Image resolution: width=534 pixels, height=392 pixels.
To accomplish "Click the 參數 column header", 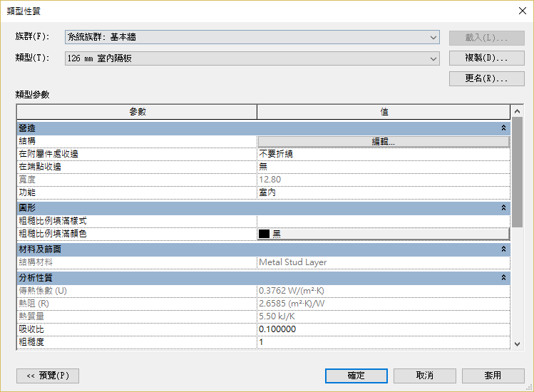I will pos(137,112).
